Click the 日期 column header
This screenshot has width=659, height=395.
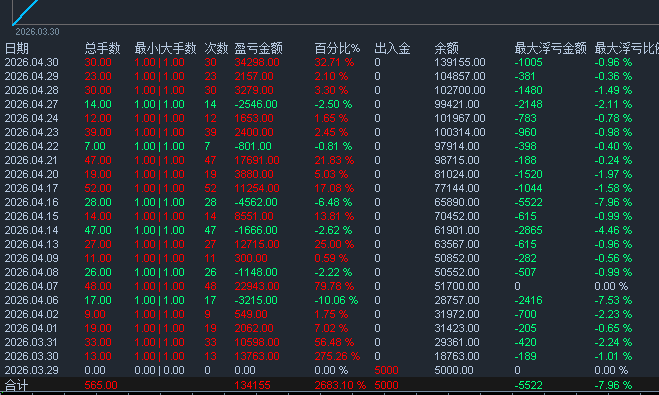click(16, 49)
